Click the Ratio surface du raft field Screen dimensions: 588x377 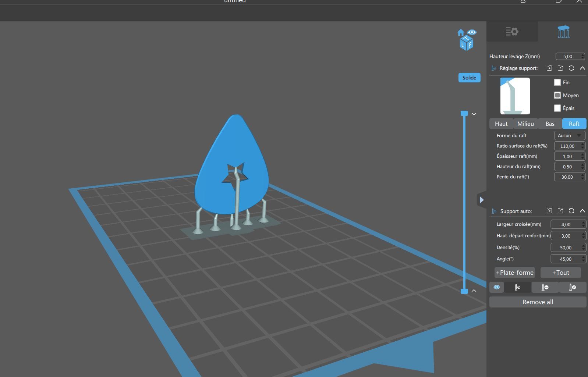pyautogui.click(x=570, y=146)
